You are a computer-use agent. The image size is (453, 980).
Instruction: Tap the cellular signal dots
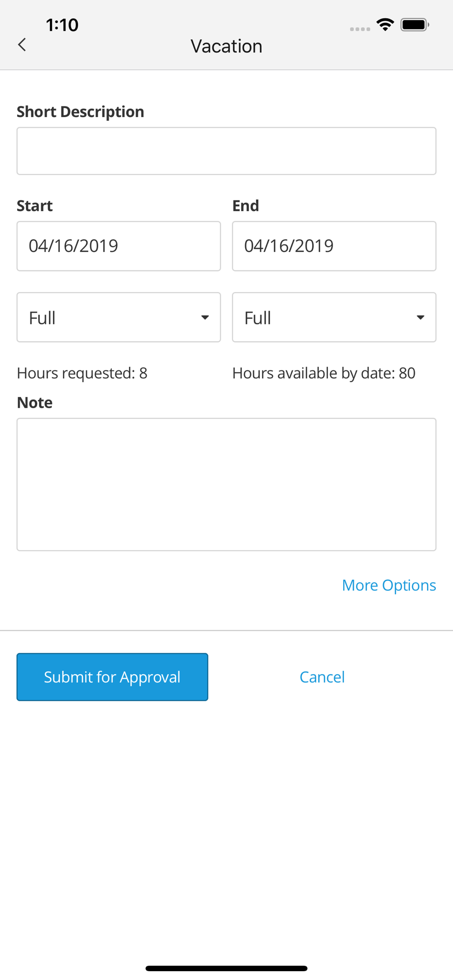click(x=360, y=29)
